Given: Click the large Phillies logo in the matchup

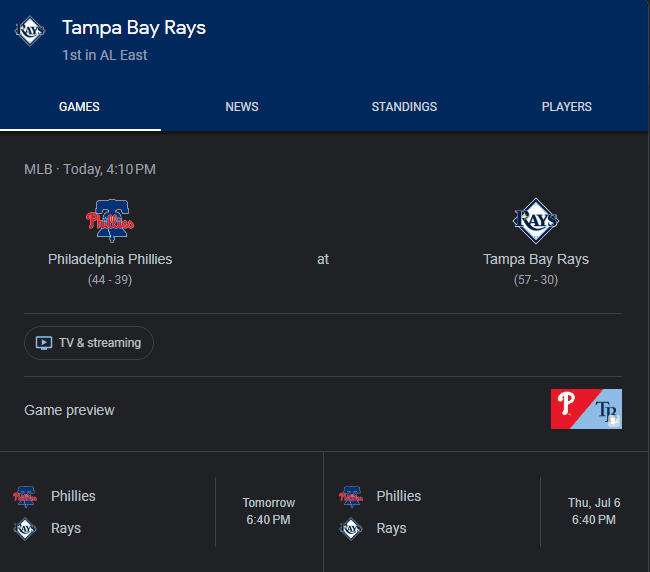Looking at the screenshot, I should click(x=110, y=221).
